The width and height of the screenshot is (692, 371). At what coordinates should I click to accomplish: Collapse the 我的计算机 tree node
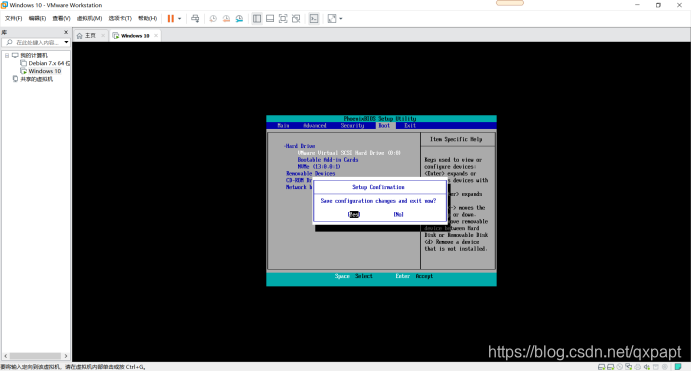[7, 56]
